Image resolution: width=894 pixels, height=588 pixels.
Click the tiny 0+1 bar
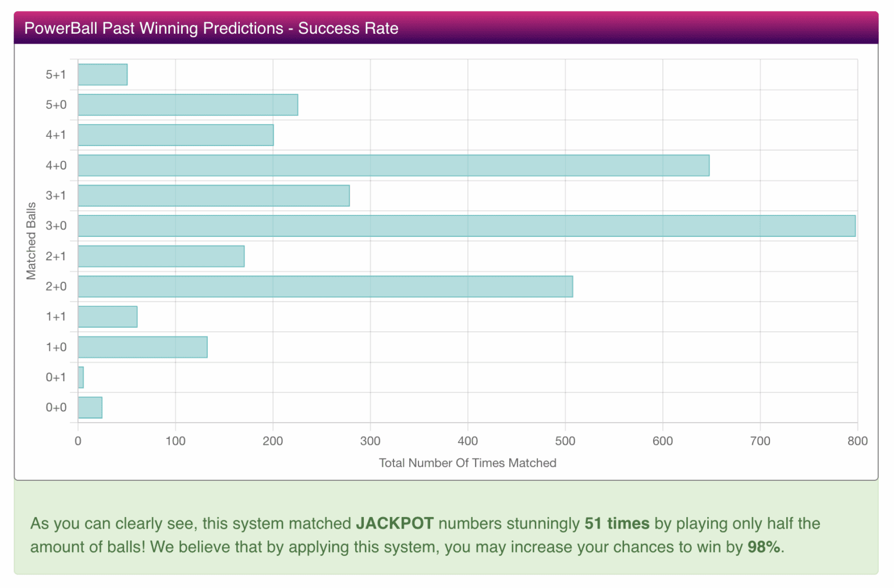pyautogui.click(x=81, y=377)
